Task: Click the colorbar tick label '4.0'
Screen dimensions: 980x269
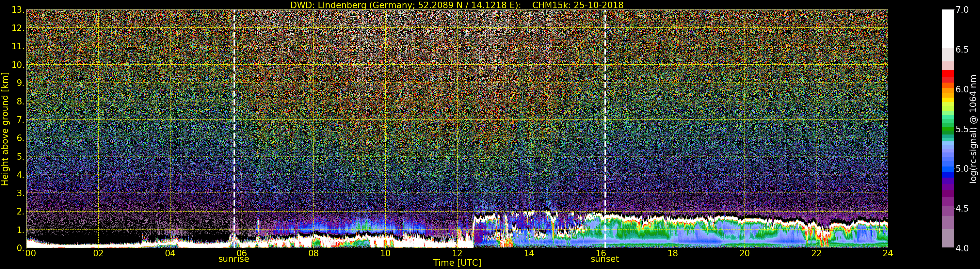Action: (962, 248)
